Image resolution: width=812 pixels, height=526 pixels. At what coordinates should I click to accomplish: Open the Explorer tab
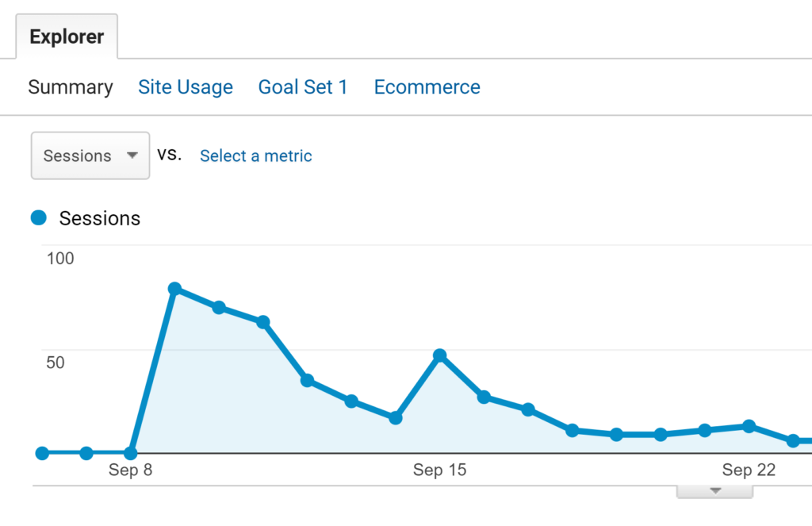point(67,36)
